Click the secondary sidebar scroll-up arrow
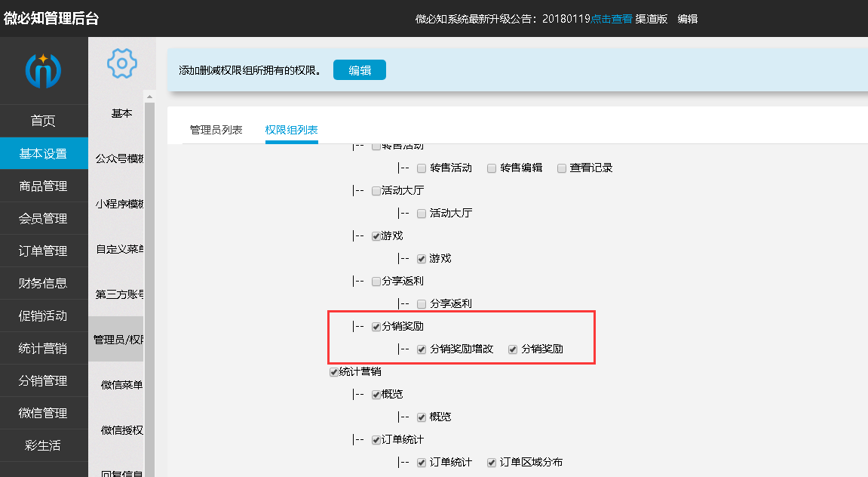This screenshot has height=477, width=868. pyautogui.click(x=149, y=97)
